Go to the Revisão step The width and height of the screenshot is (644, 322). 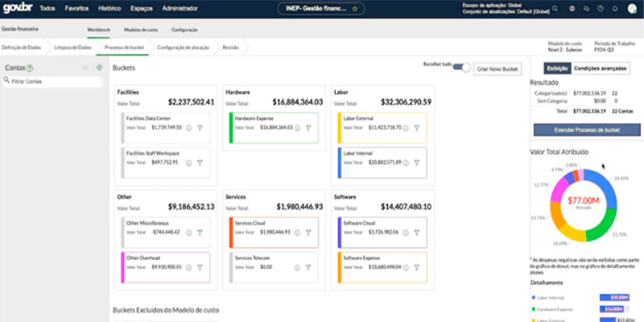tap(230, 47)
